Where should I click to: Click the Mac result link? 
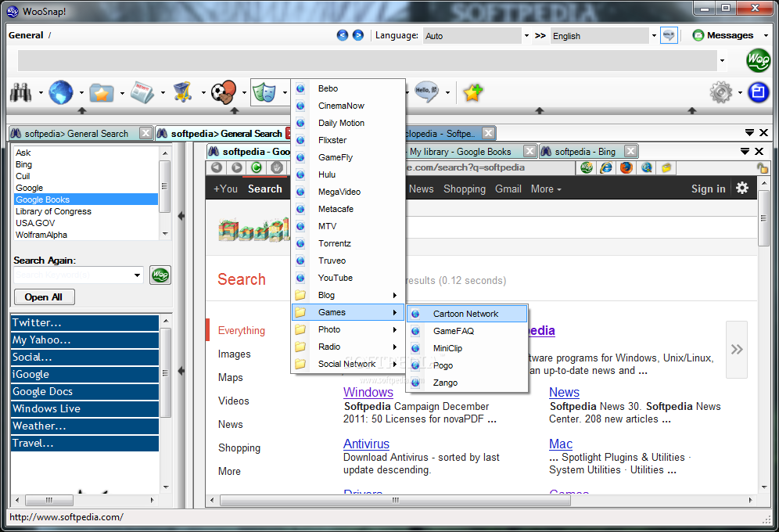click(x=561, y=444)
